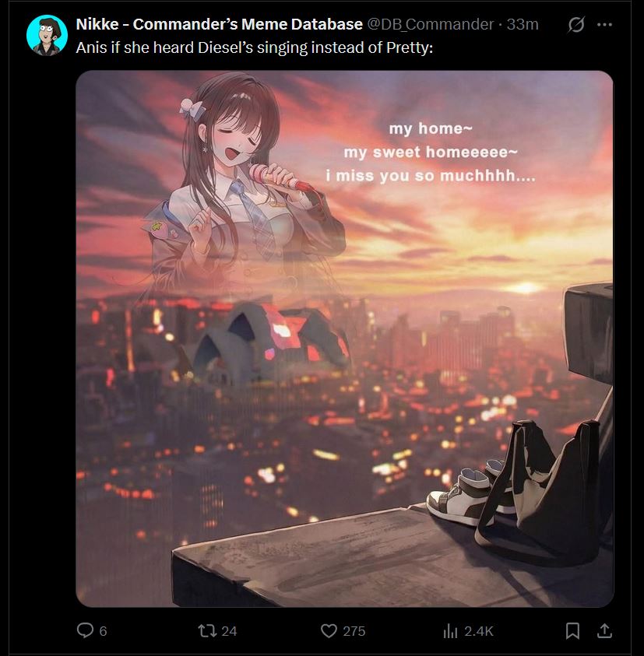
Task: Open the view analytics bar-chart icon
Action: pyautogui.click(x=450, y=631)
